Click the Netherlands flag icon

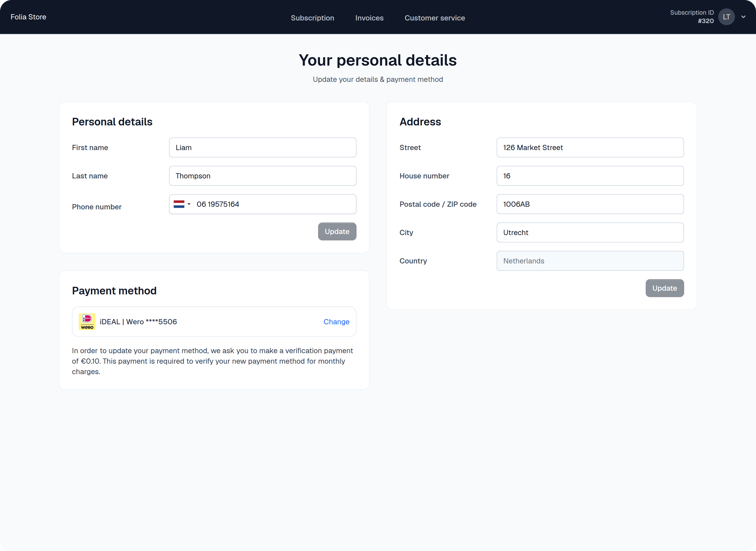179,204
